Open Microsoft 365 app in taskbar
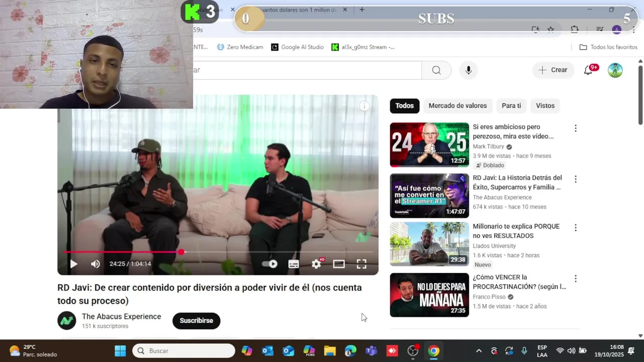The image size is (644, 362). tap(309, 351)
